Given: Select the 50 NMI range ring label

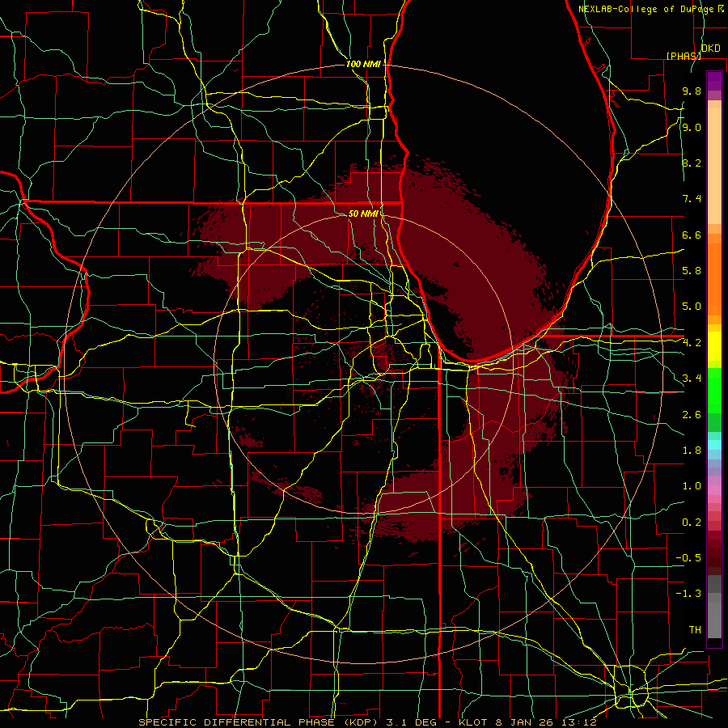Looking at the screenshot, I should pyautogui.click(x=363, y=214).
